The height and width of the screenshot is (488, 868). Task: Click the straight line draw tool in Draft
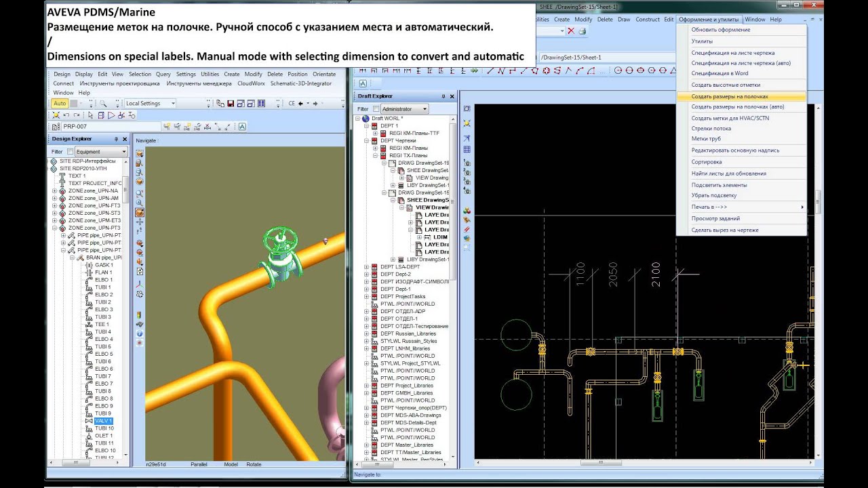tap(490, 70)
